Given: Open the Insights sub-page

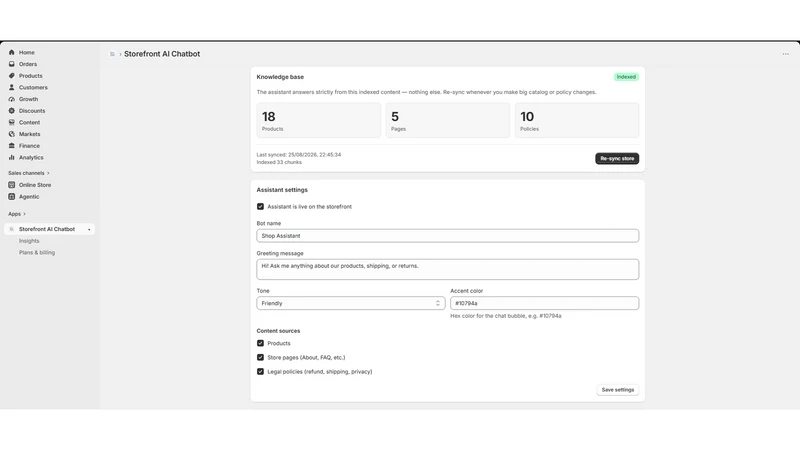Looking at the screenshot, I should (29, 241).
